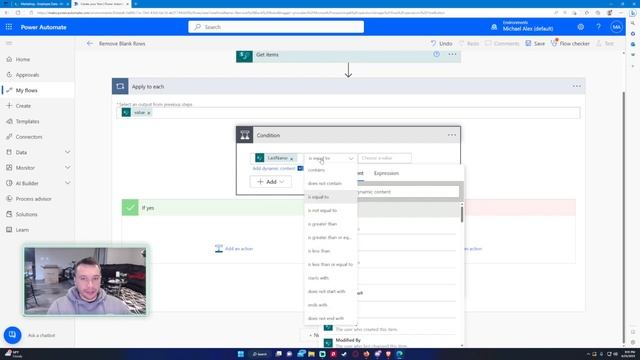Open taskbar Search box
This screenshot has width=640, height=360.
tap(260, 354)
